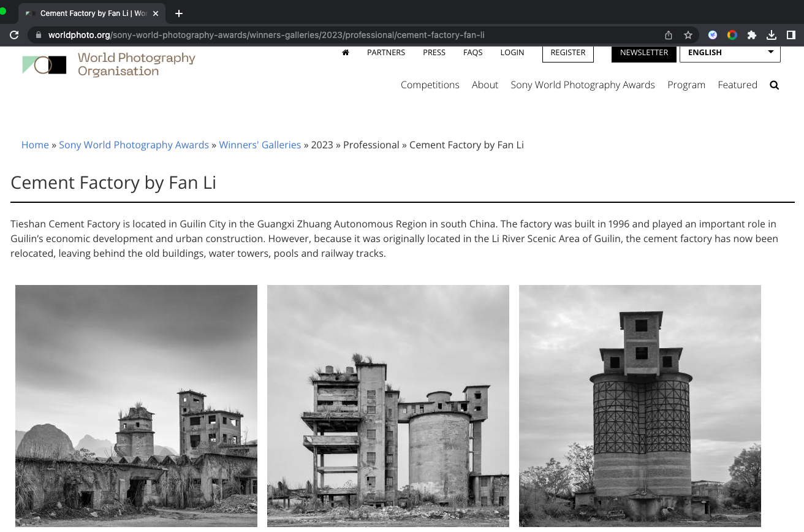Expand the ENGLISH language dropdown
Screen dimensions: 804x532
click(x=730, y=53)
